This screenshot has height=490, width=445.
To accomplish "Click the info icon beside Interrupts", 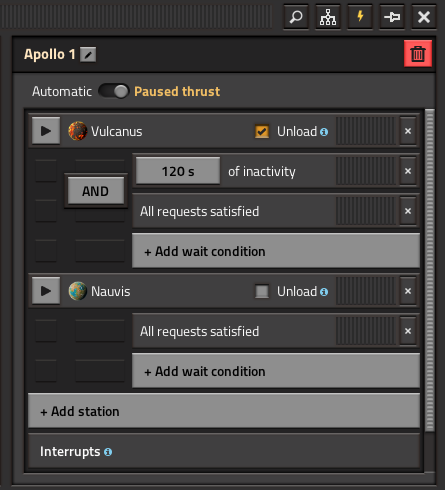I will [x=108, y=452].
